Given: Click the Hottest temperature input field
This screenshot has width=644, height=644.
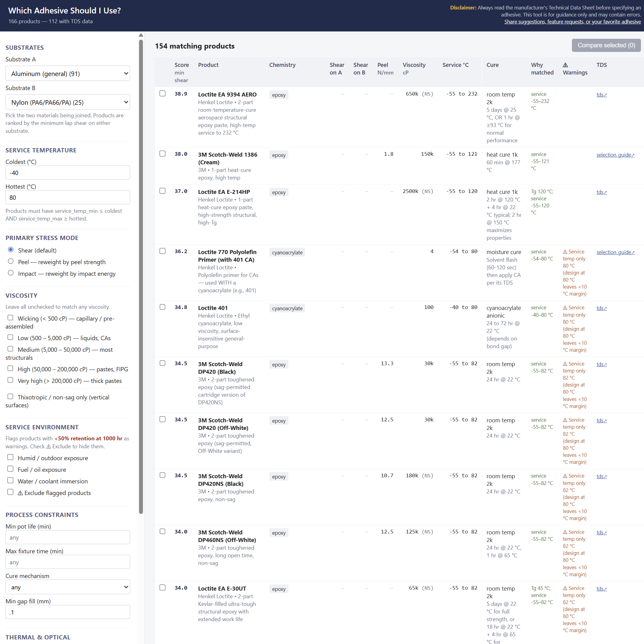Looking at the screenshot, I should 68,198.
